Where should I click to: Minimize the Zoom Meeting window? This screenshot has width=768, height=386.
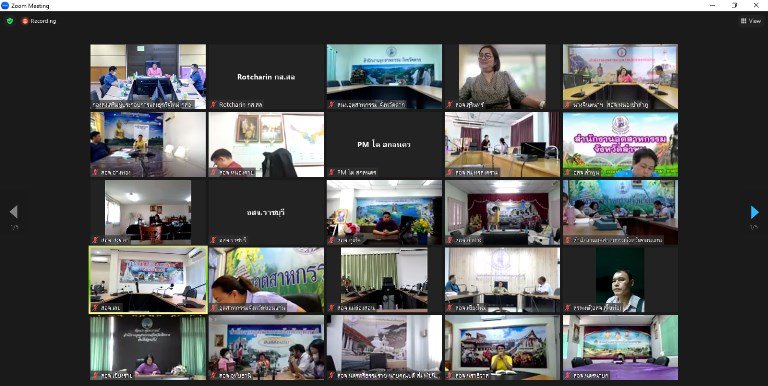click(712, 5)
